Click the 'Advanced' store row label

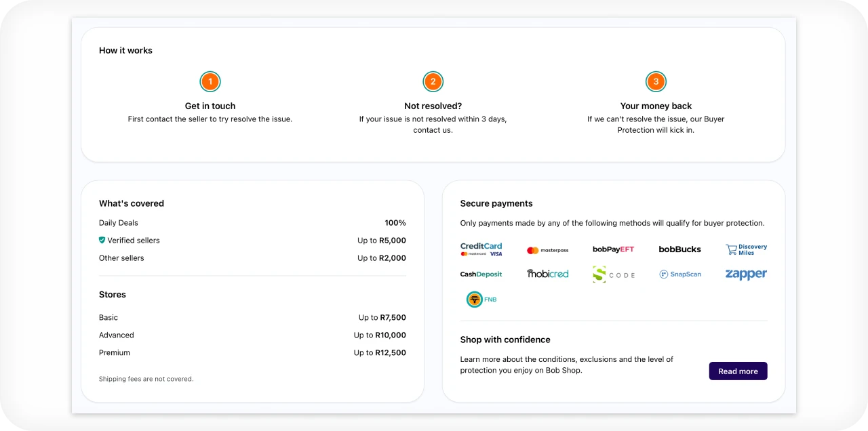coord(117,335)
